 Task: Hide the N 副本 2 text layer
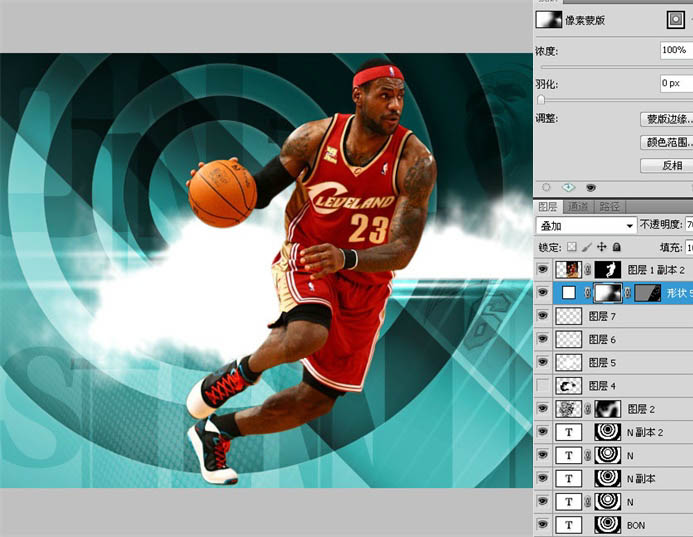pyautogui.click(x=542, y=432)
